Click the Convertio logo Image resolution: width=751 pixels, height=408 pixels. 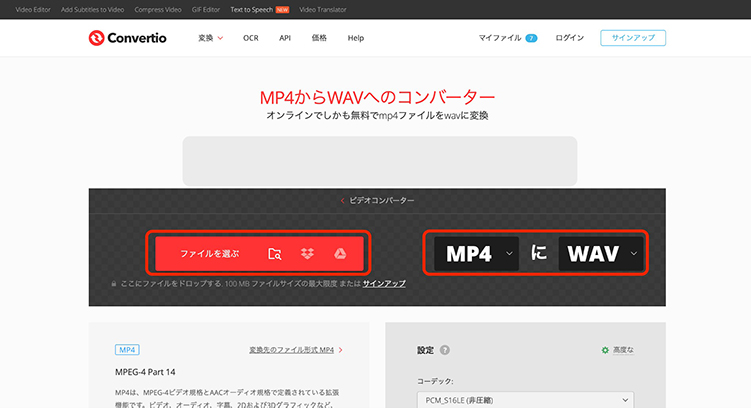click(127, 38)
